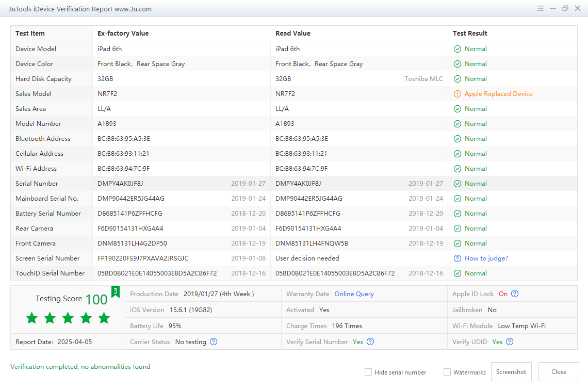Click the Ex-factory Value column header
Screen dimensions: 588x390
(123, 34)
